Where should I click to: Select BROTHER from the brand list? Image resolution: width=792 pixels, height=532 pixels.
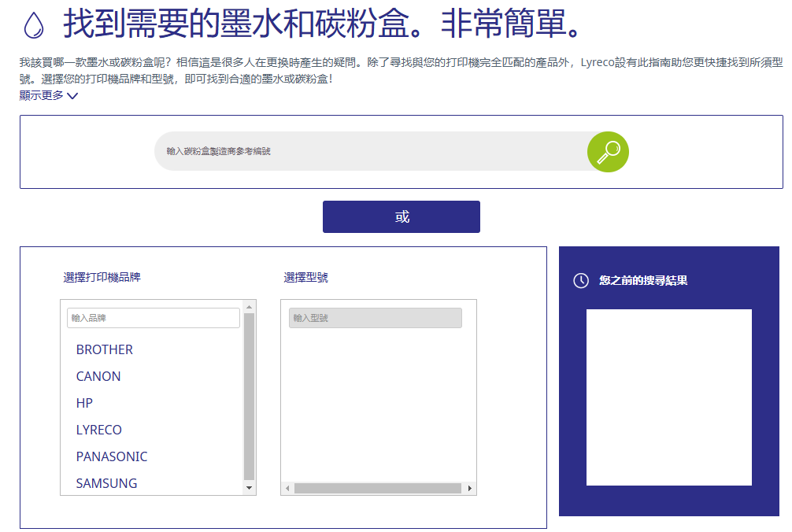(x=105, y=349)
